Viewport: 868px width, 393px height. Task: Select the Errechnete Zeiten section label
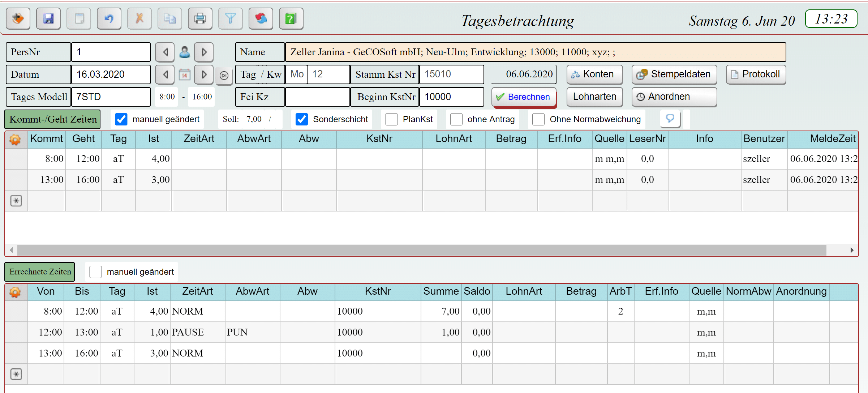click(x=40, y=272)
